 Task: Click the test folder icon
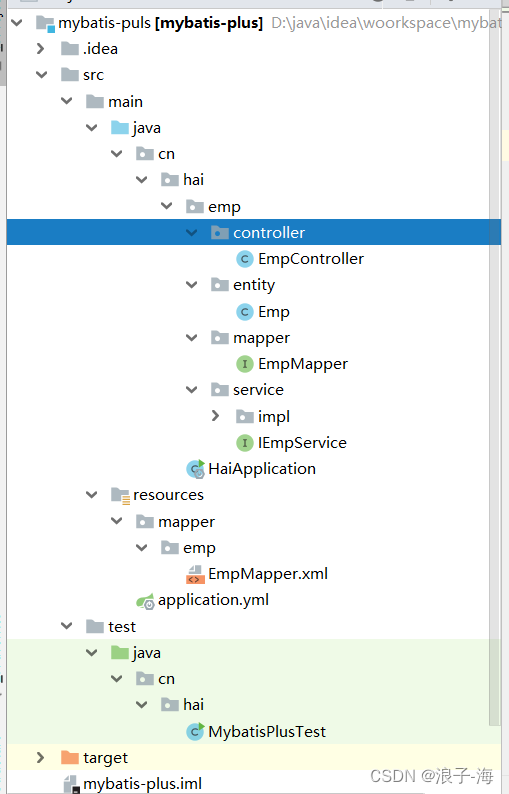click(x=95, y=626)
